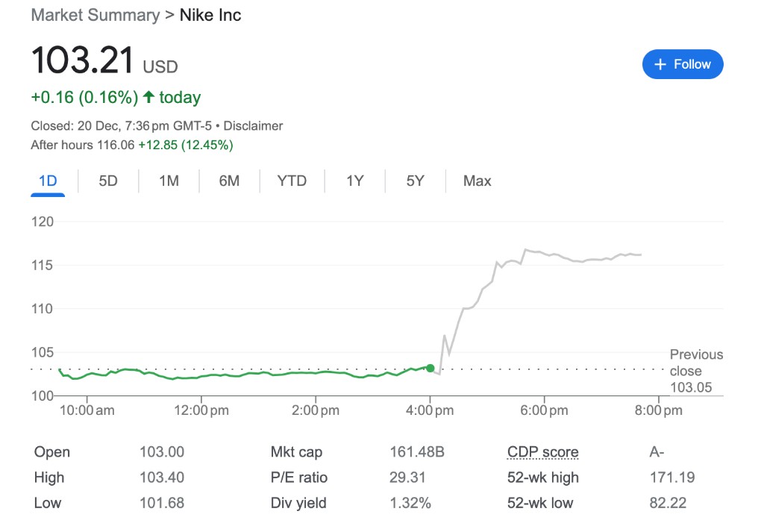764x532 pixels.
Task: Click the green dot marker at 4:00 pm
Action: [430, 368]
